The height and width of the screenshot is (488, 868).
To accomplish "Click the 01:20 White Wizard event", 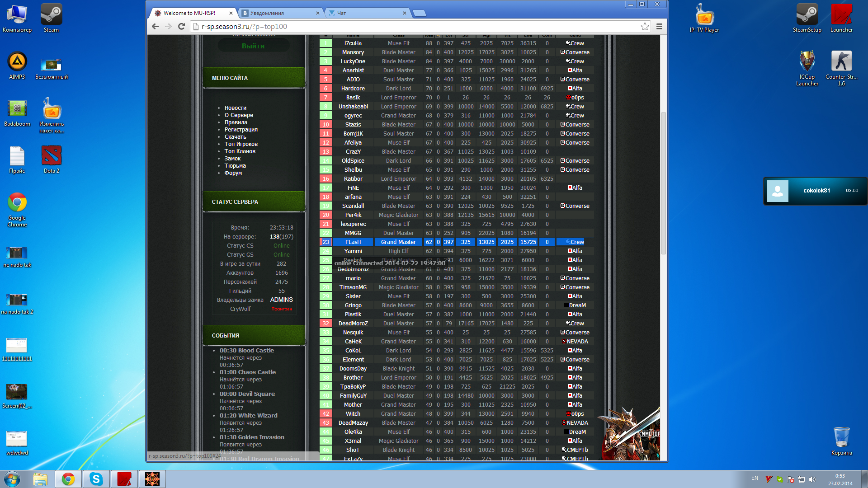I will [249, 416].
